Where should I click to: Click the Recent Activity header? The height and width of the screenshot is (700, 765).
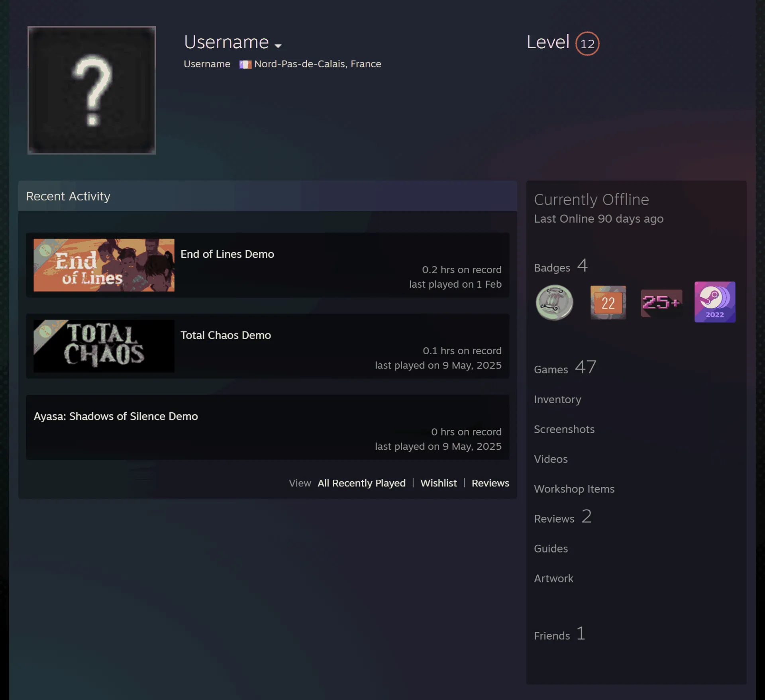pyautogui.click(x=267, y=196)
